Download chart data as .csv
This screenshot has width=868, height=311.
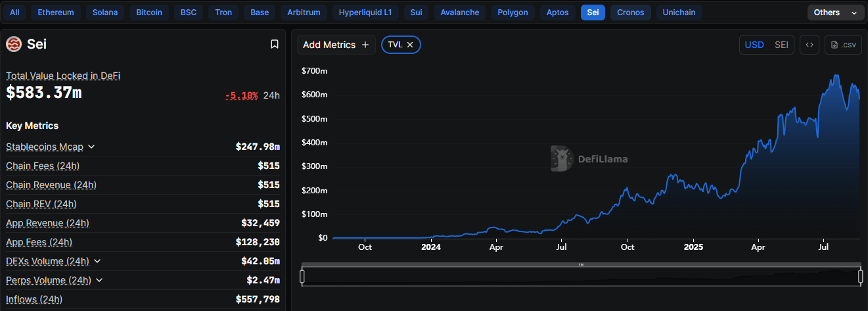click(x=843, y=45)
